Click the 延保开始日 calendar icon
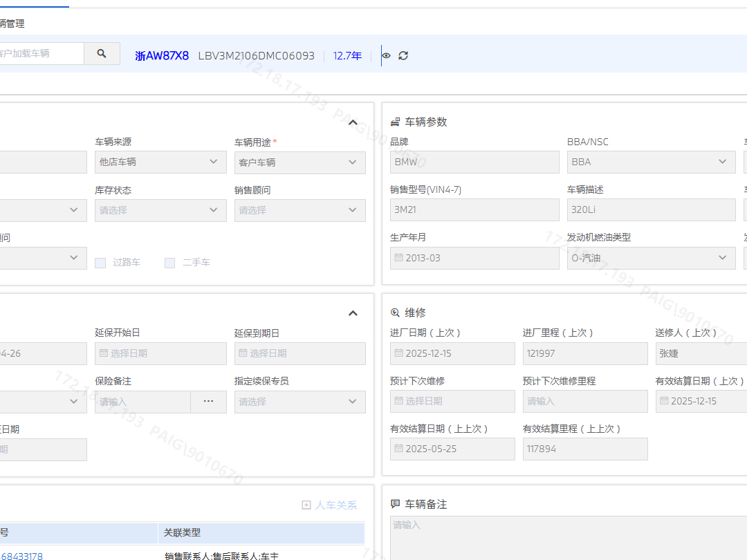The height and width of the screenshot is (560, 747). coord(103,353)
